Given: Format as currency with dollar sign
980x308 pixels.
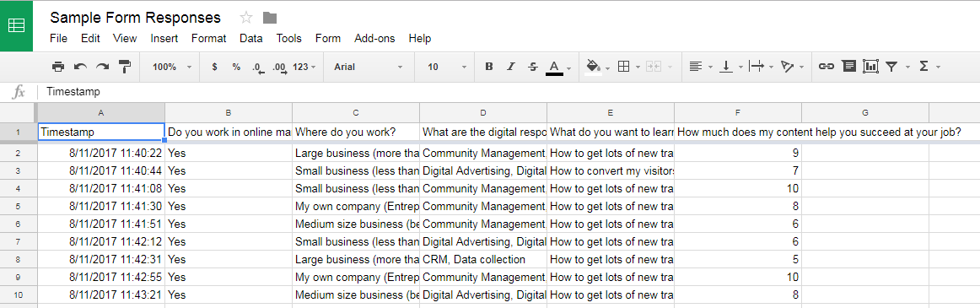Looking at the screenshot, I should [x=214, y=67].
